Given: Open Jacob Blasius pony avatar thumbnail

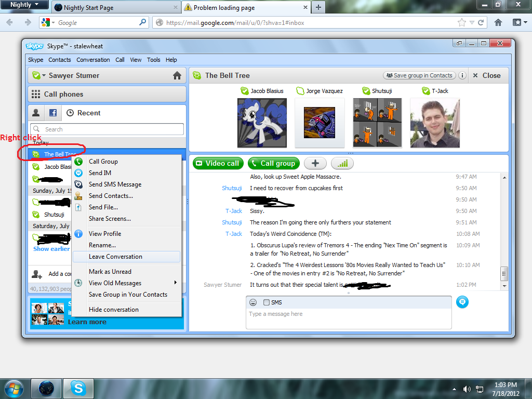Looking at the screenshot, I should click(x=262, y=123).
